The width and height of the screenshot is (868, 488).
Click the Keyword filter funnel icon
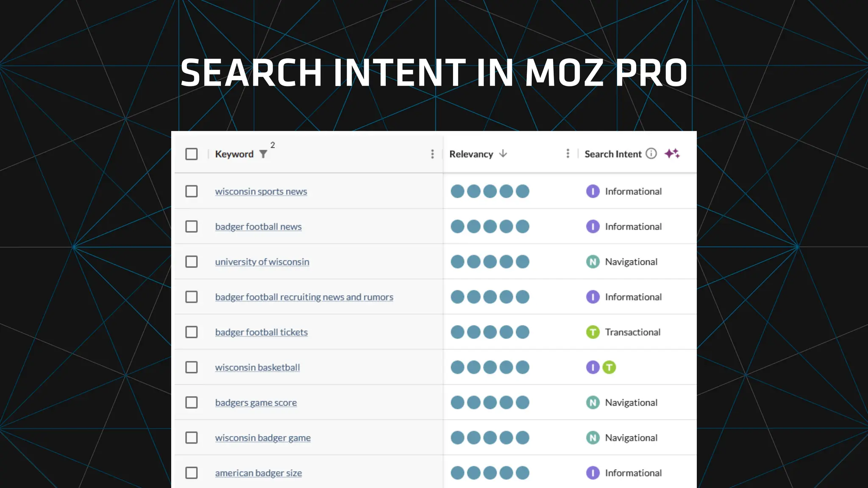[x=263, y=154]
